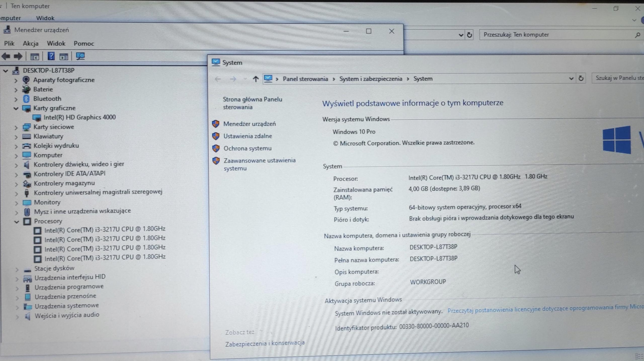
Task: Go to Strona główna Panelu sterowania
Action: pyautogui.click(x=252, y=103)
